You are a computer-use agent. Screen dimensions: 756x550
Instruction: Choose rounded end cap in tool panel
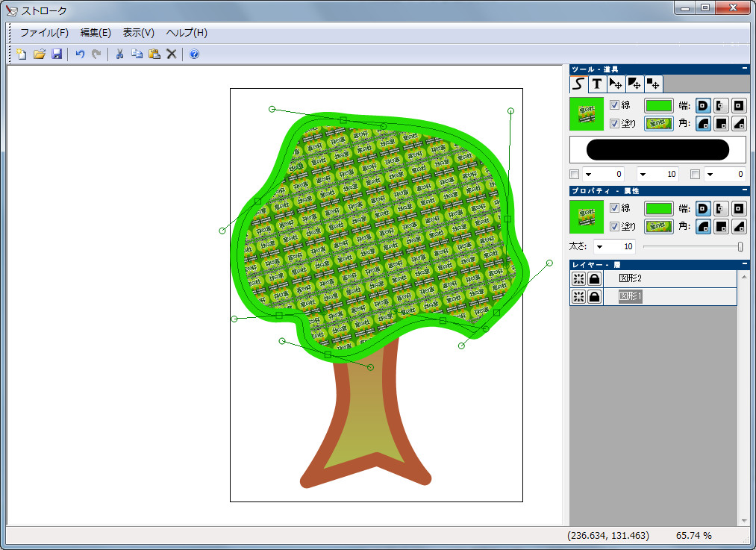tap(704, 105)
